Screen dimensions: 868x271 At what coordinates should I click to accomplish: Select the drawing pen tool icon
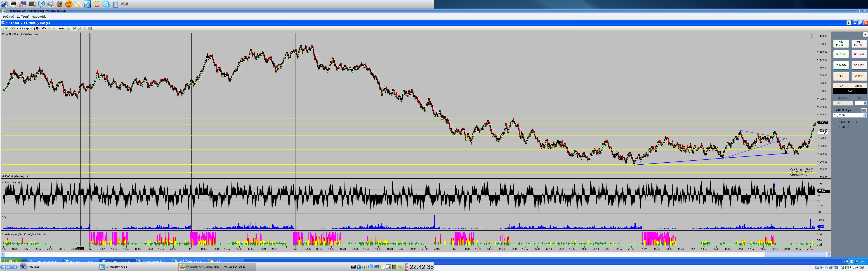(43, 28)
